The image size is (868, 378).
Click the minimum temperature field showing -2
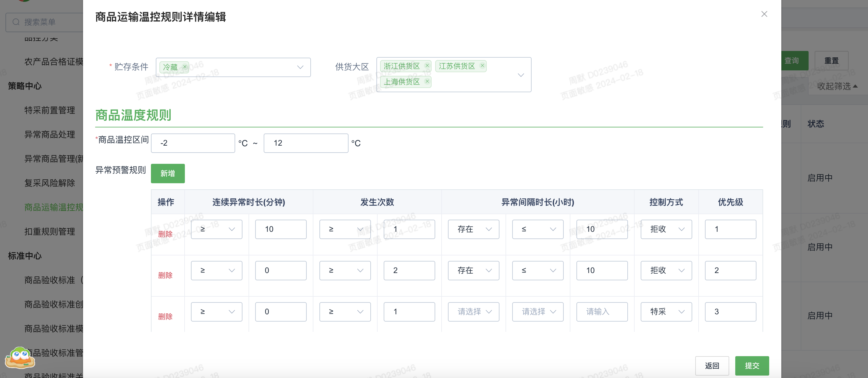point(193,143)
